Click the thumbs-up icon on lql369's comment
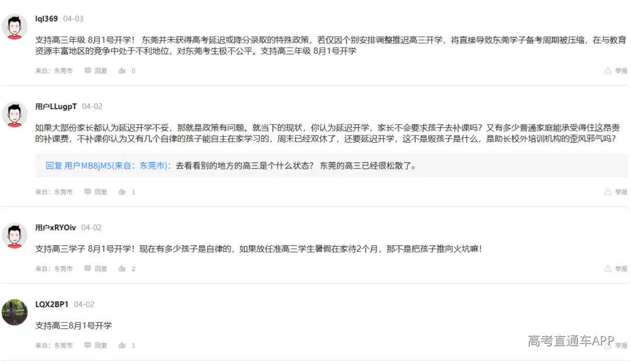Viewport: 631px width, 364px height. pyautogui.click(x=122, y=71)
